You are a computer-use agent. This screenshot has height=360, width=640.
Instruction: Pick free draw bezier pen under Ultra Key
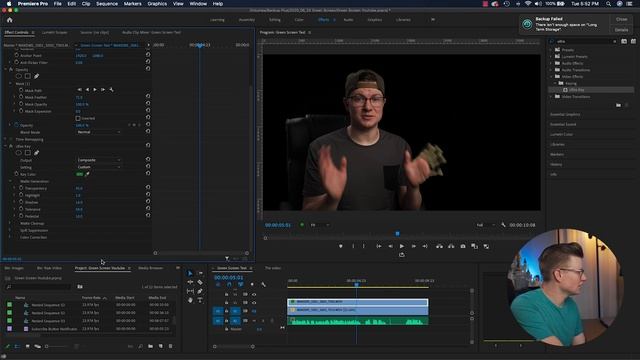36,153
